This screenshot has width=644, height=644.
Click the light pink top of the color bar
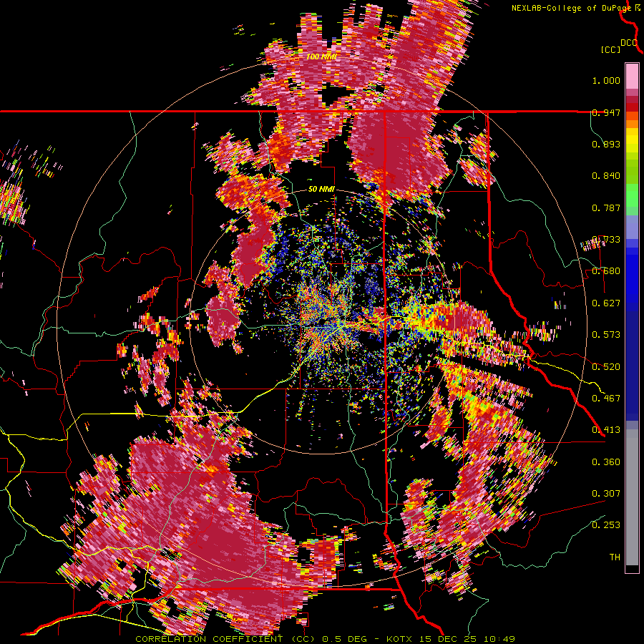pyautogui.click(x=632, y=76)
